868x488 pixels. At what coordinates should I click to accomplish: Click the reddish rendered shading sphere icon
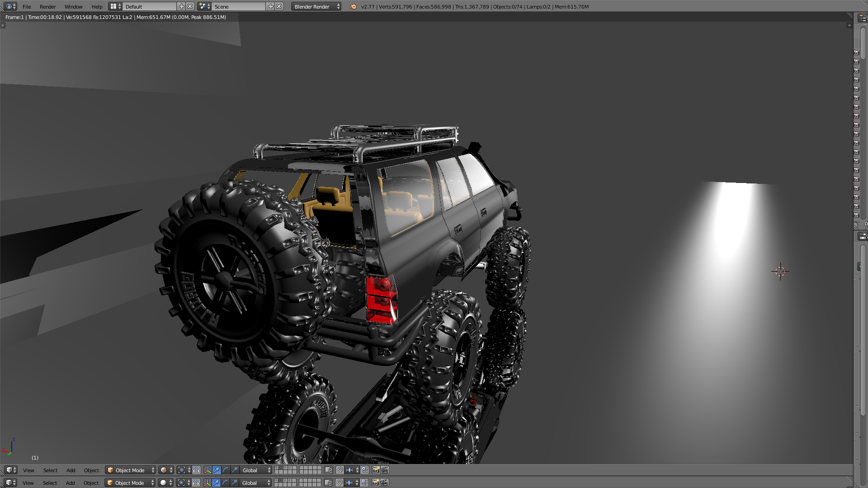pos(164,470)
